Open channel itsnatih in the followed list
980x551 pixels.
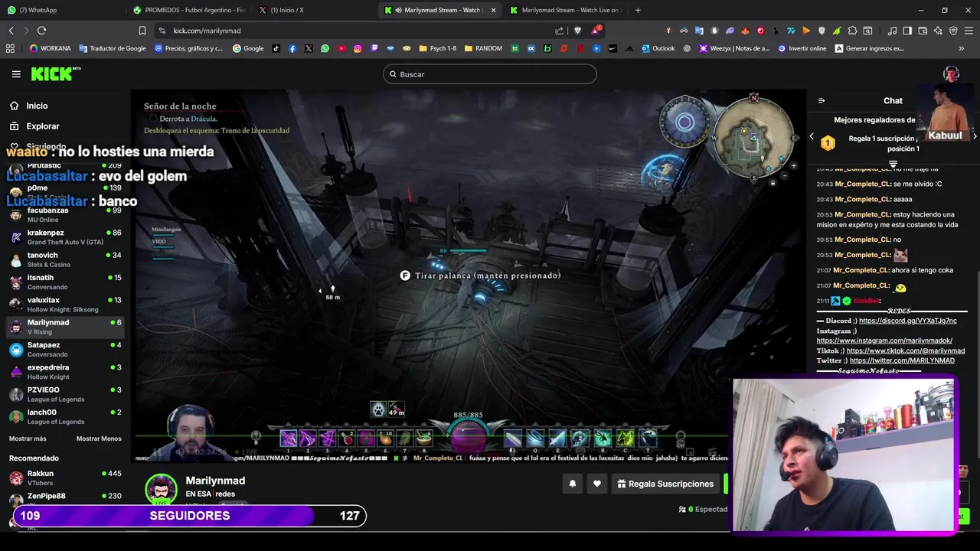pyautogui.click(x=65, y=282)
